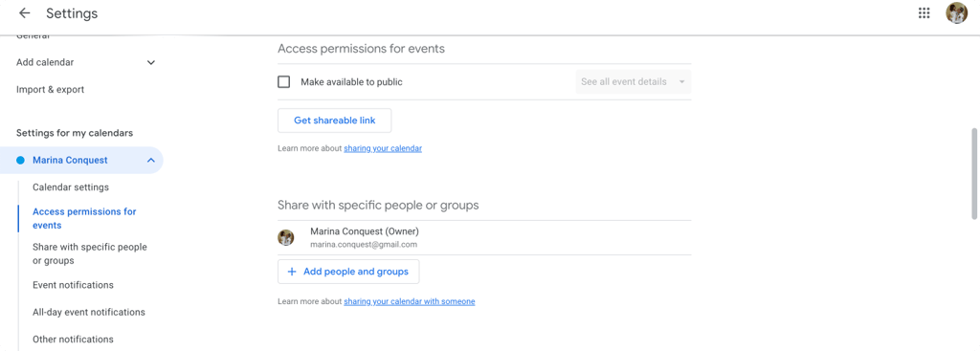Collapse Marina Conquest calendar chevron
The image size is (980, 351).
point(150,161)
